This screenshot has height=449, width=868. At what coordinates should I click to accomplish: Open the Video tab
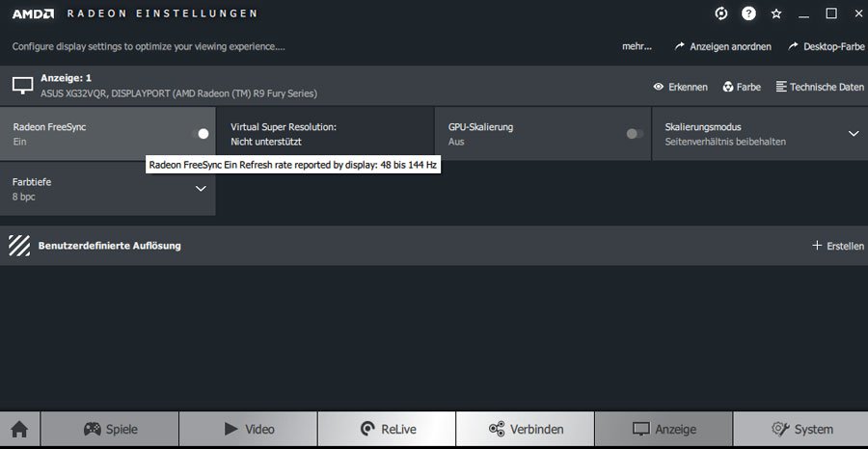pyautogui.click(x=248, y=429)
